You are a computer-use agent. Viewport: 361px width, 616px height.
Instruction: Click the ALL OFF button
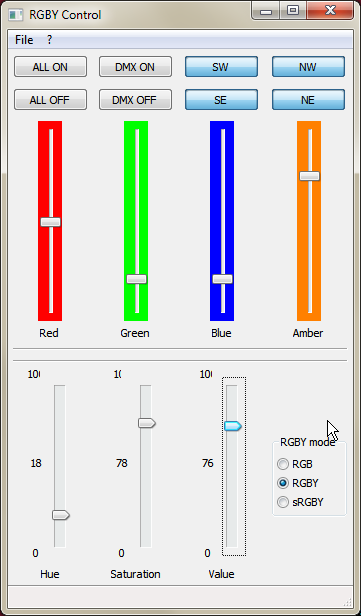pos(50,100)
